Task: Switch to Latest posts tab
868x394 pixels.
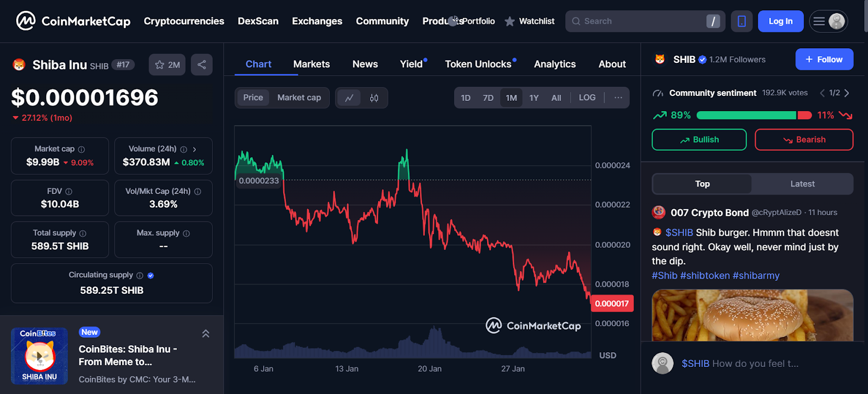Action: click(802, 184)
